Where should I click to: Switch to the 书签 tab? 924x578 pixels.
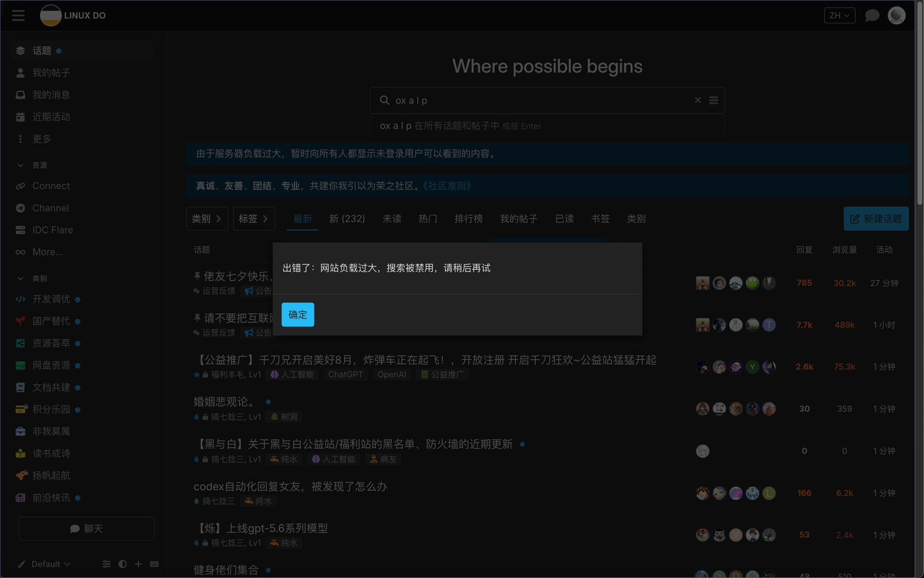pyautogui.click(x=600, y=219)
